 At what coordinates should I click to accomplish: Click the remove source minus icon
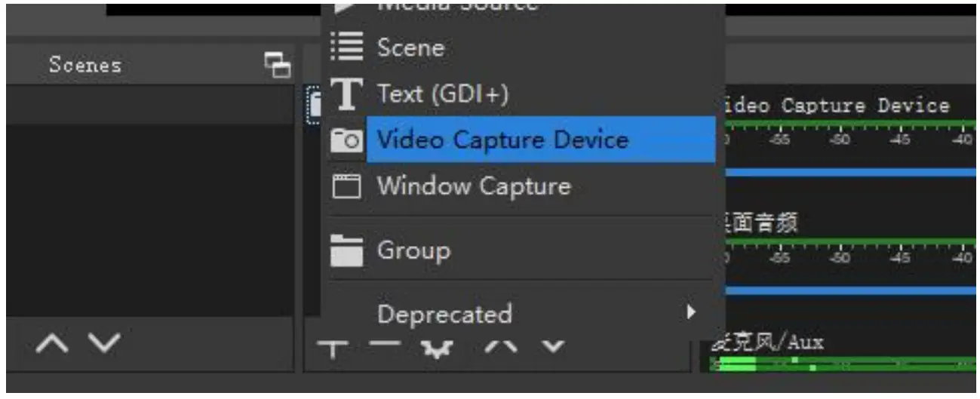387,348
